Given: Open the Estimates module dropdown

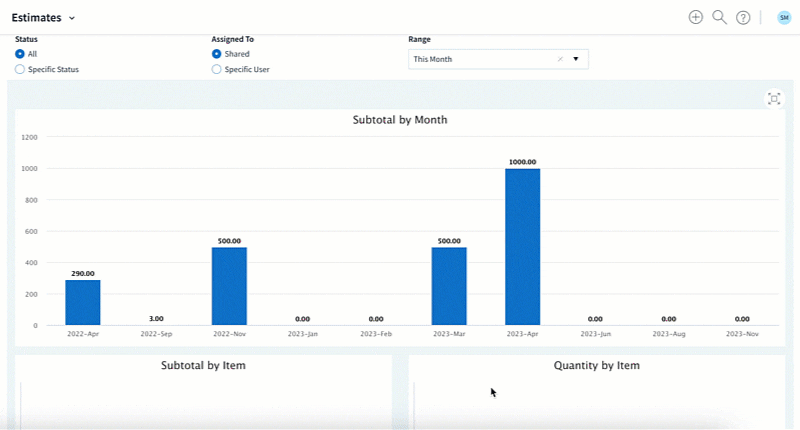Looking at the screenshot, I should click(x=43, y=18).
